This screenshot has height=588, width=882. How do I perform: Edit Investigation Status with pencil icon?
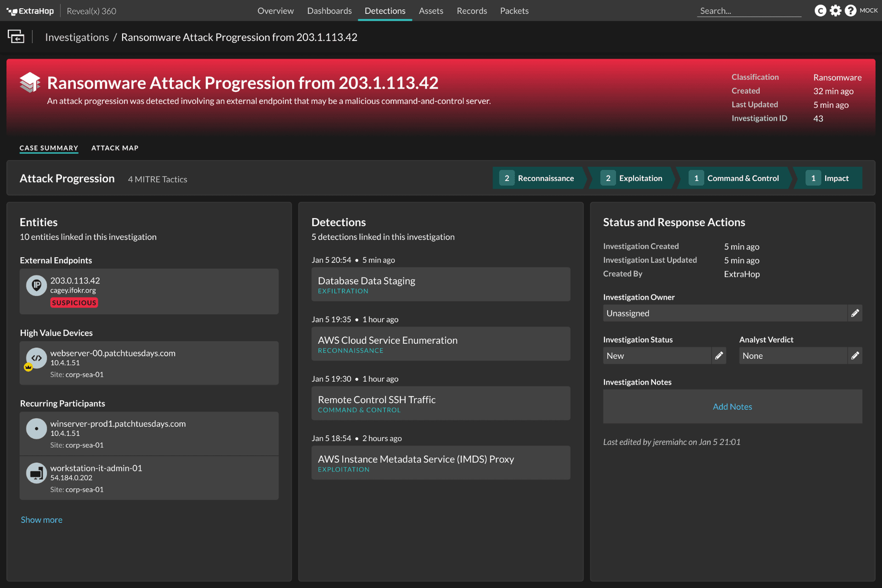719,356
